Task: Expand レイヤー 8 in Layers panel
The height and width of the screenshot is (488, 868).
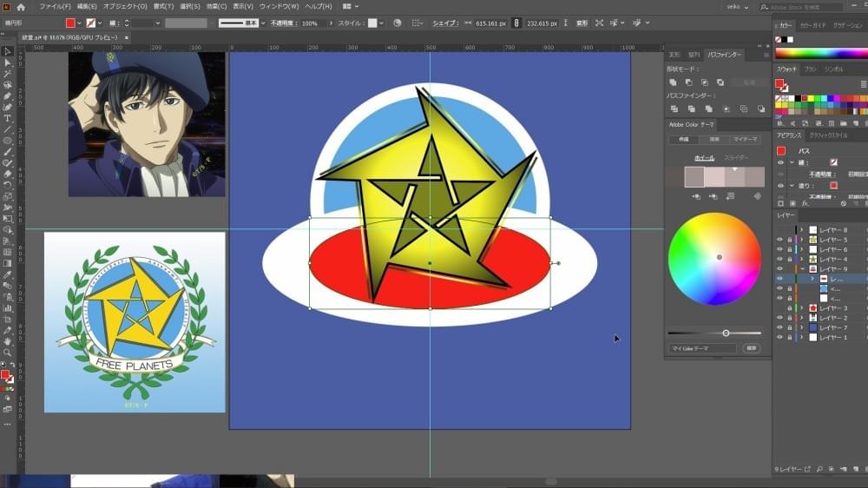Action: pyautogui.click(x=801, y=230)
